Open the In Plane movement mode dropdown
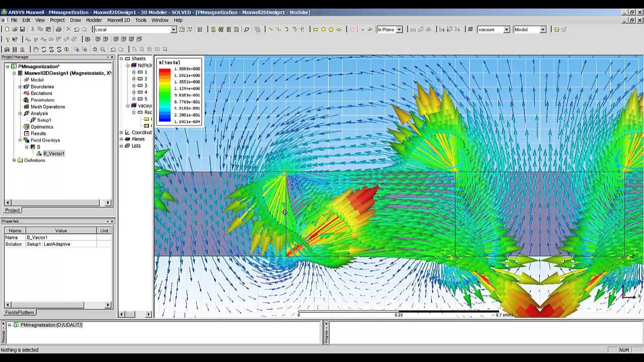 [x=399, y=30]
